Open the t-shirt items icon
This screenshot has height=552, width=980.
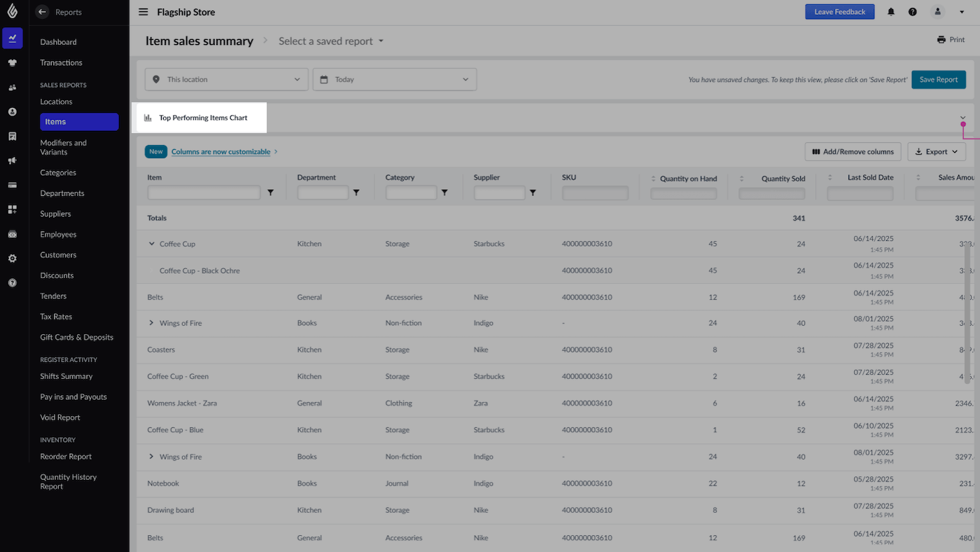click(12, 62)
